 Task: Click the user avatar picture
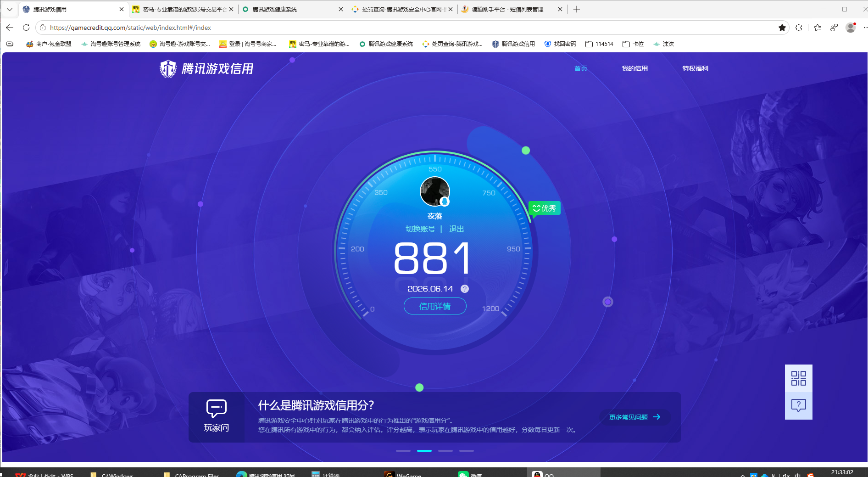[x=435, y=191]
